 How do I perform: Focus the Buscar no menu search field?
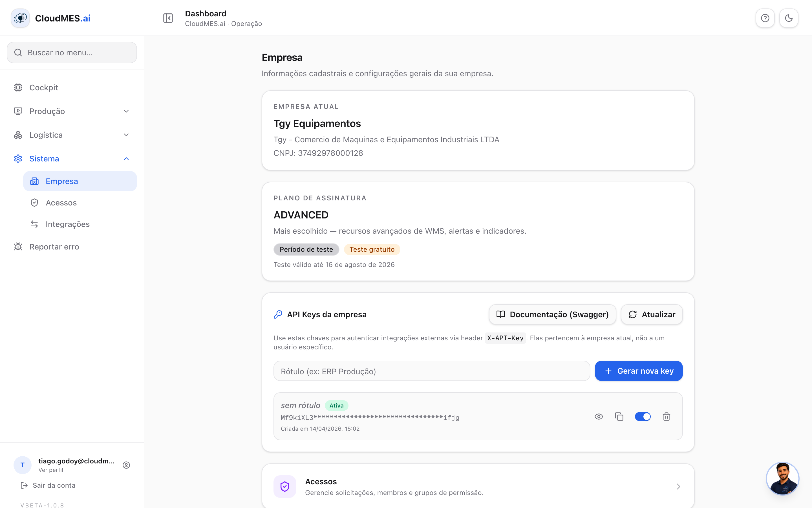tap(72, 52)
